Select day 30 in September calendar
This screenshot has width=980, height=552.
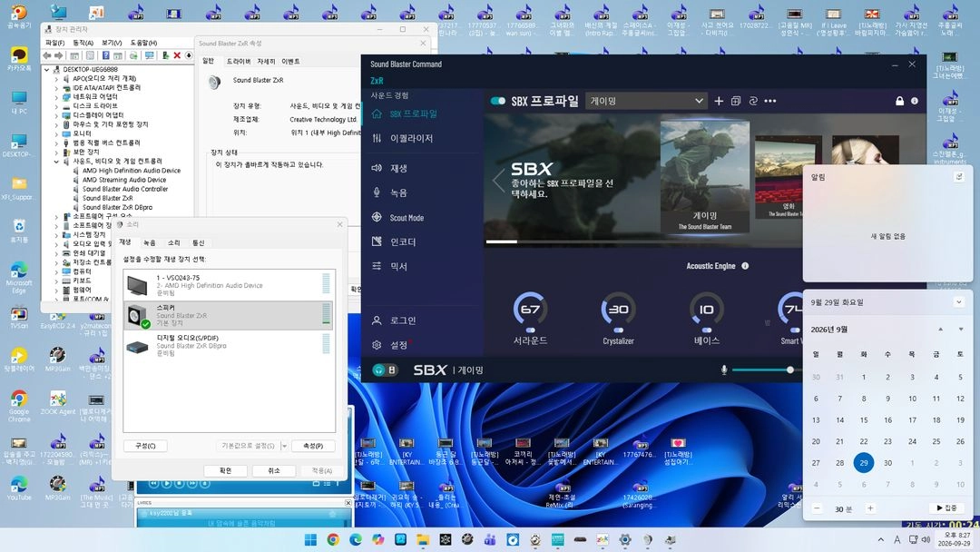(x=887, y=463)
